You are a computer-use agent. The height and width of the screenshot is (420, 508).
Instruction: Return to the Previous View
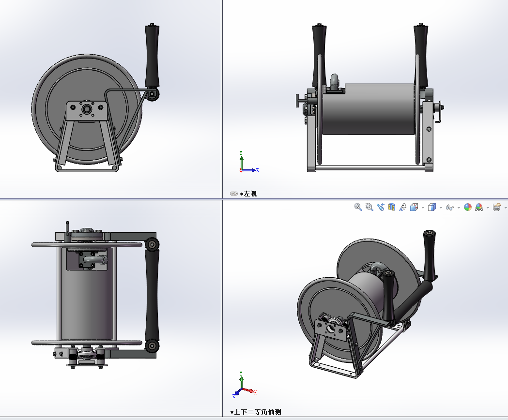tap(381, 207)
